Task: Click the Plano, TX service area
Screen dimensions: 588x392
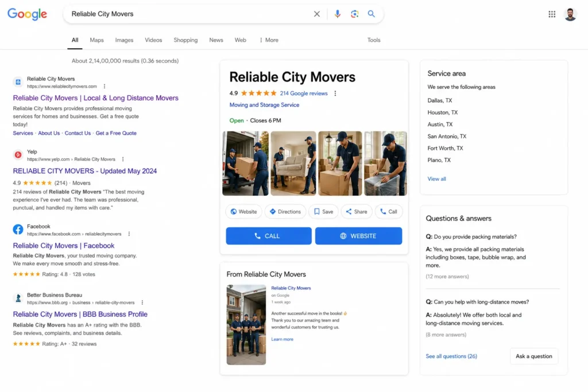Action: (x=439, y=160)
